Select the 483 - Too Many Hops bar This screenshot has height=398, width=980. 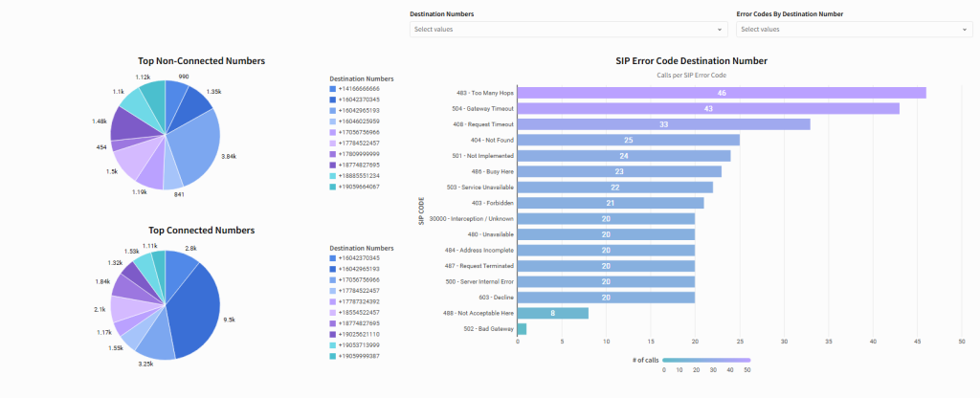721,93
